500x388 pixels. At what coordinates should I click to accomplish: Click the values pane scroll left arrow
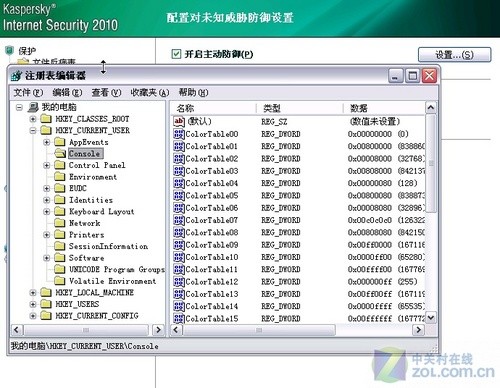click(176, 330)
